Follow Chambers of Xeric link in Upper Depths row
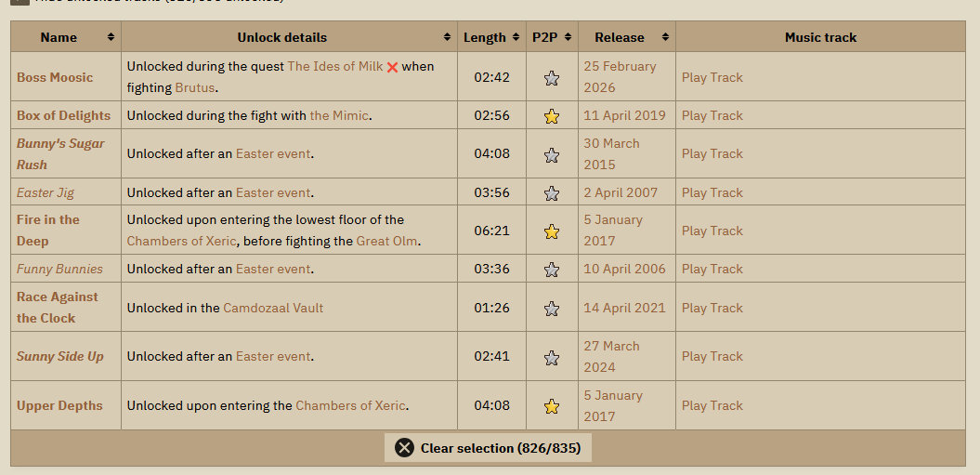This screenshot has height=475, width=980. pyautogui.click(x=350, y=405)
